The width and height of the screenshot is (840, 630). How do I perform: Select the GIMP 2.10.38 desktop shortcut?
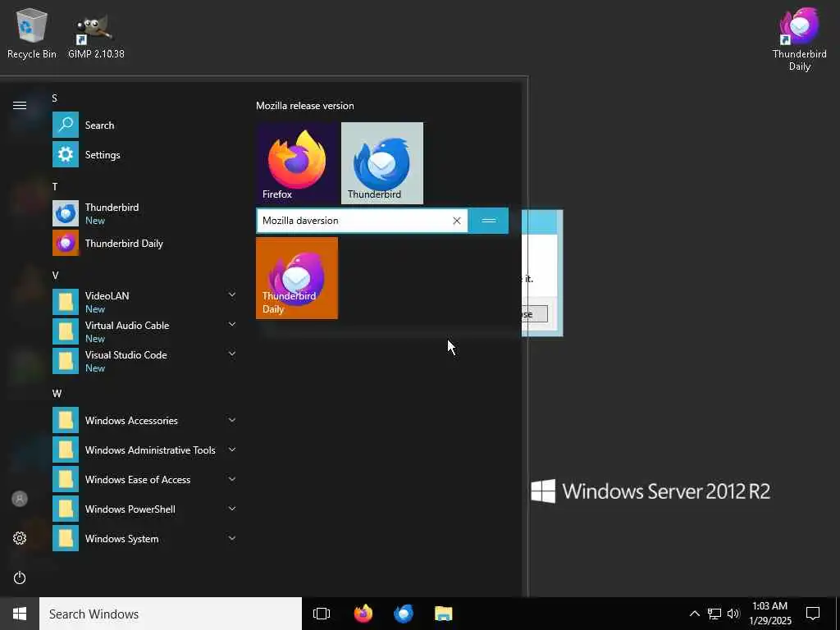pyautogui.click(x=96, y=36)
